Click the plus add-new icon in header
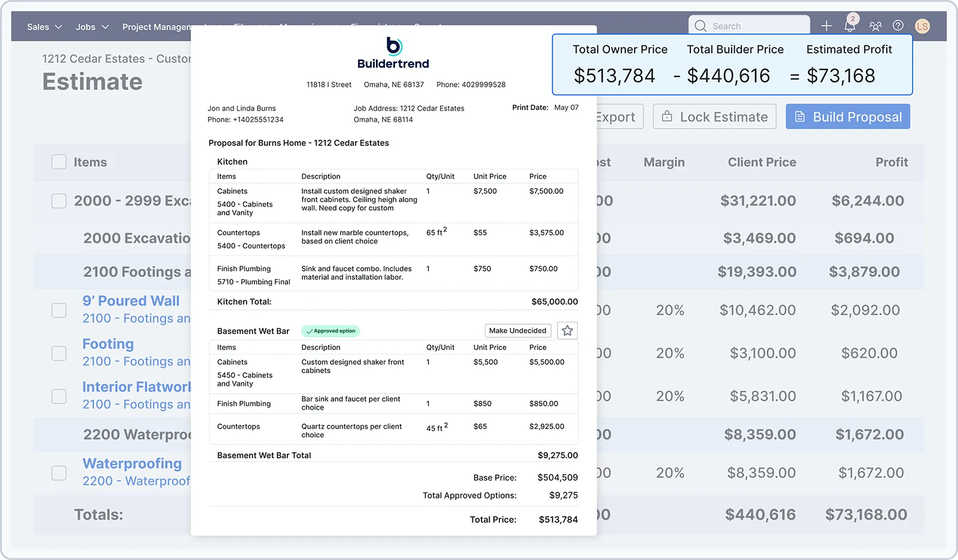The image size is (958, 560). tap(826, 26)
